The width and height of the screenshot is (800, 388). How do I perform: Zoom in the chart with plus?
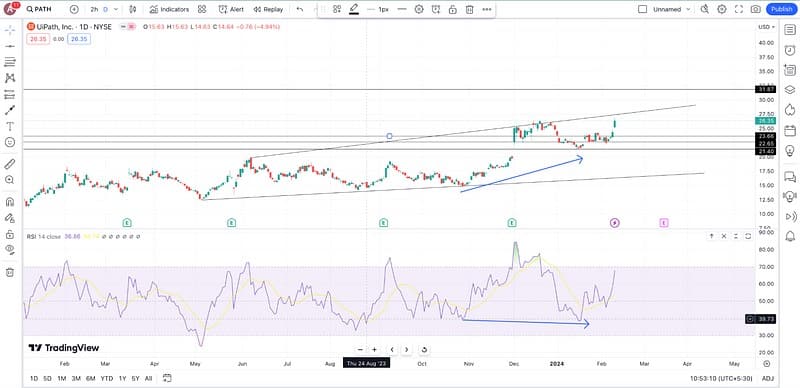pyautogui.click(x=374, y=350)
